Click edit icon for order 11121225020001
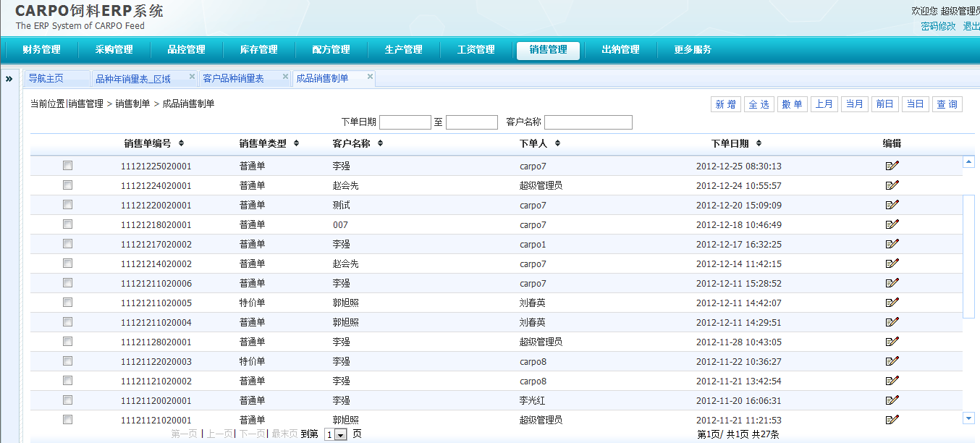The width and height of the screenshot is (980, 443). (x=892, y=166)
